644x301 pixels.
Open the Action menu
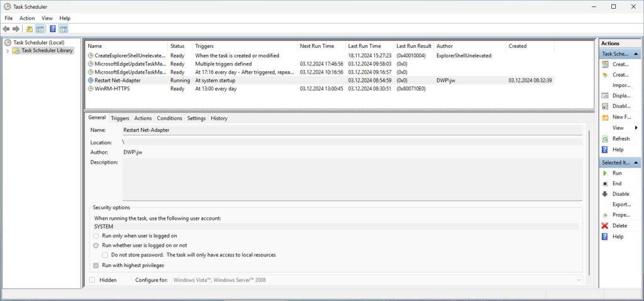pos(27,18)
